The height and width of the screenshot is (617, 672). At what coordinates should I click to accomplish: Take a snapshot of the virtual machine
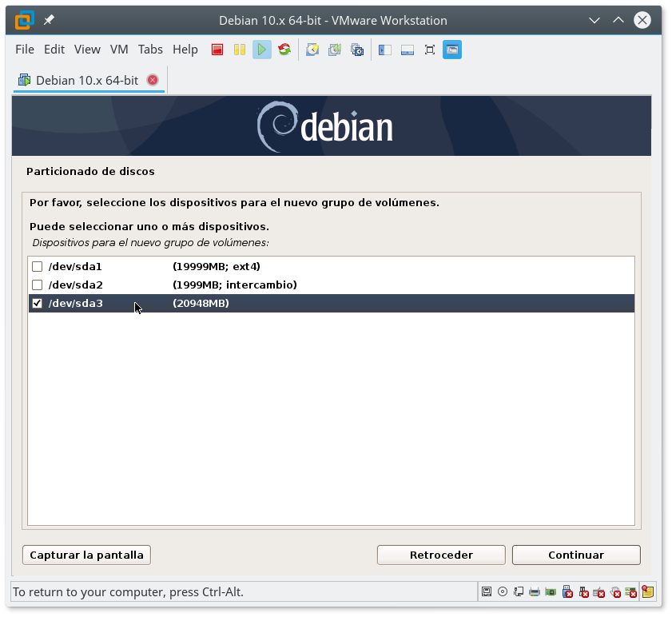312,50
